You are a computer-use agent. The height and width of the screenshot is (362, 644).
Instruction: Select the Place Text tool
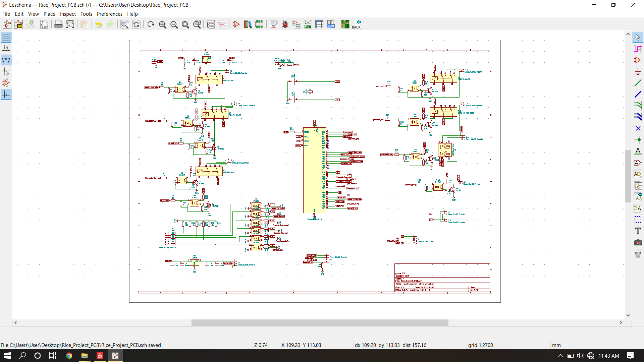[x=638, y=231]
